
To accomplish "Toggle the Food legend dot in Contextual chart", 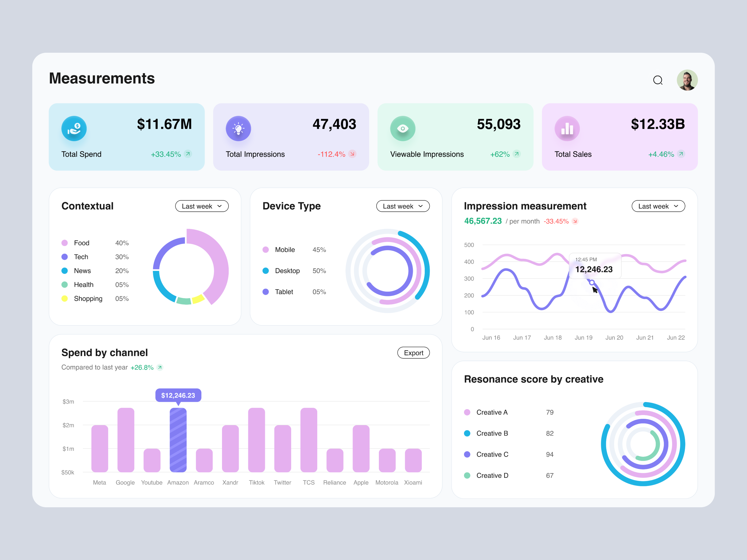I will pyautogui.click(x=65, y=243).
